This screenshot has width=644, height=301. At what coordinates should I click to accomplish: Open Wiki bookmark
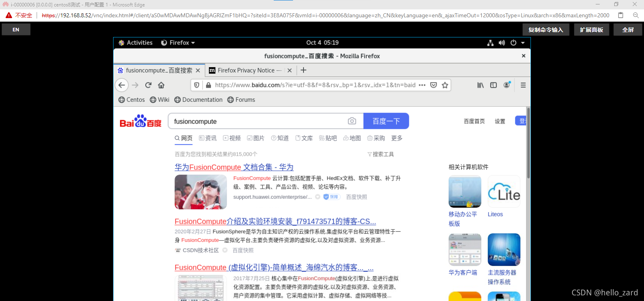[x=159, y=100]
